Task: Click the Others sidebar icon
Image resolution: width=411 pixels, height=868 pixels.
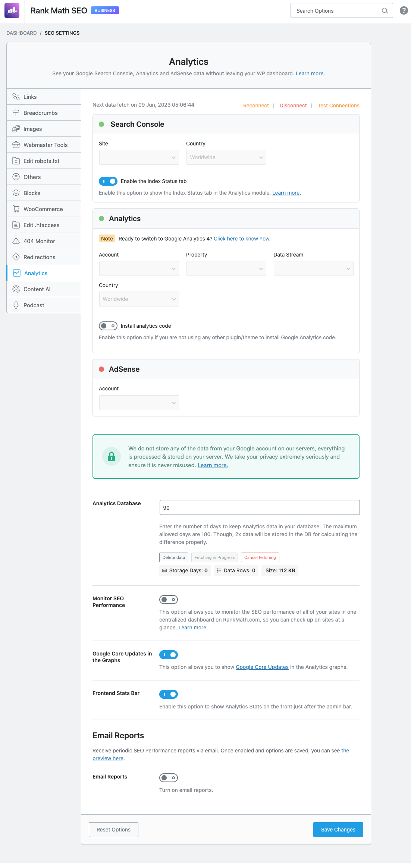Action: 16,177
